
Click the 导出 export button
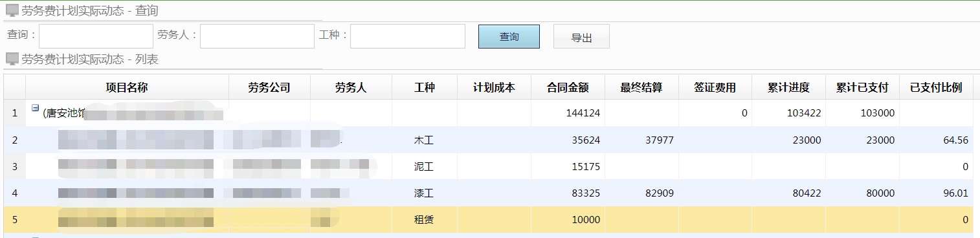click(x=581, y=37)
